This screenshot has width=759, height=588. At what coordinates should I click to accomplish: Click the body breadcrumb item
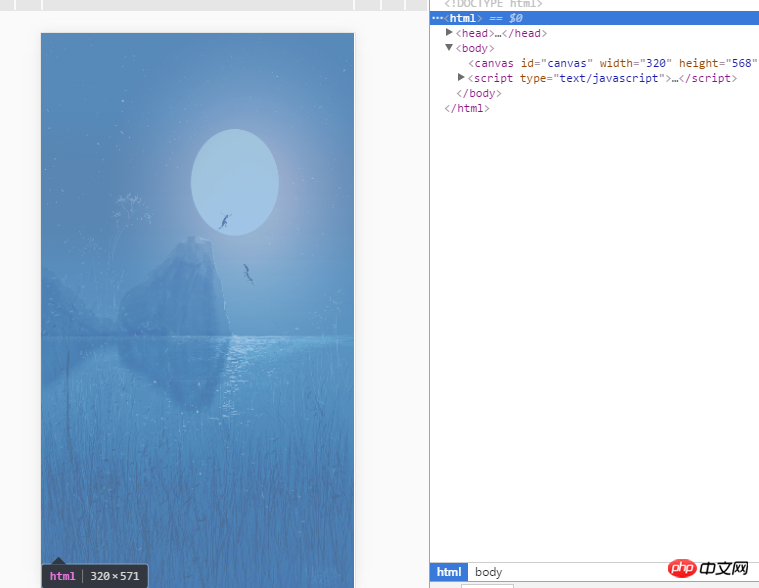click(488, 572)
